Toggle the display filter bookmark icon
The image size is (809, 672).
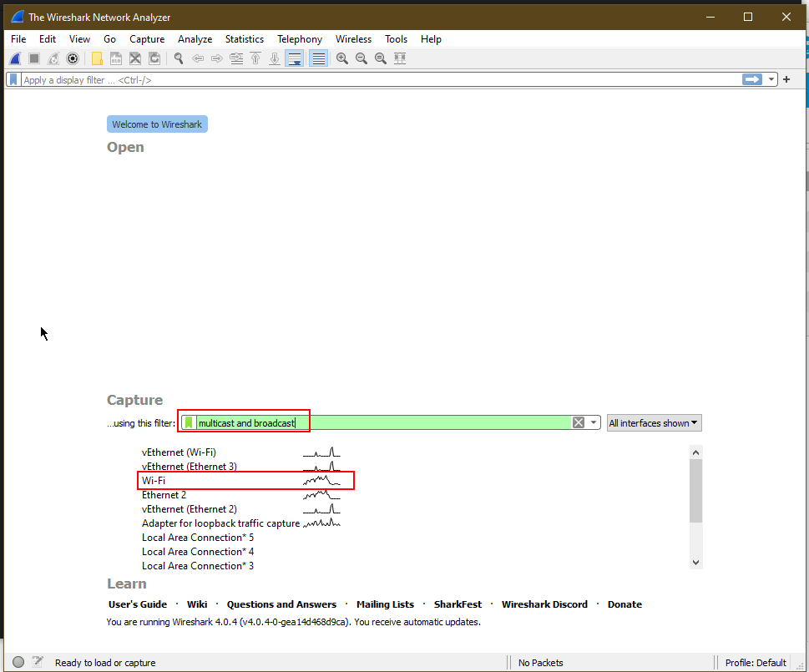13,79
